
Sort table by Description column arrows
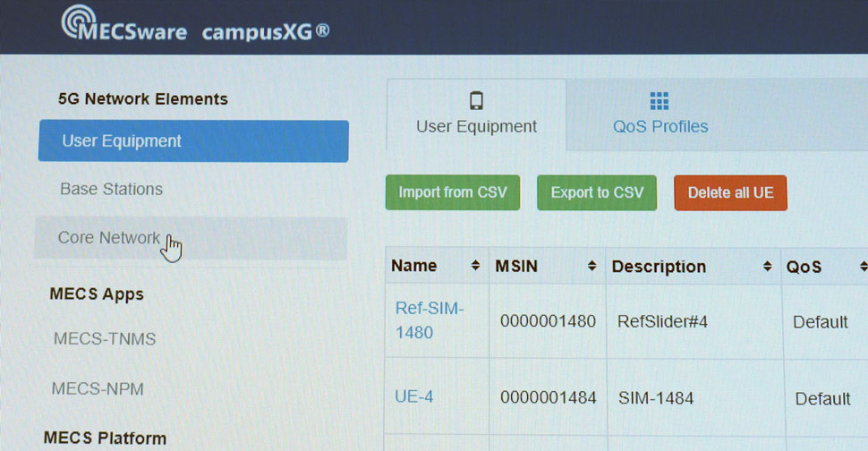(x=767, y=267)
